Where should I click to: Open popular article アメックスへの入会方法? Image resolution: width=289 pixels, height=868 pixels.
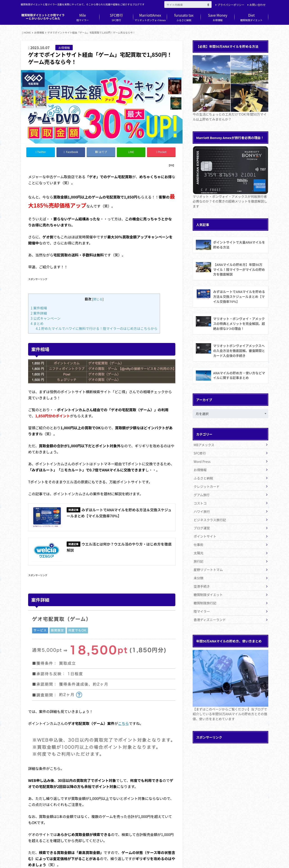pos(230,351)
